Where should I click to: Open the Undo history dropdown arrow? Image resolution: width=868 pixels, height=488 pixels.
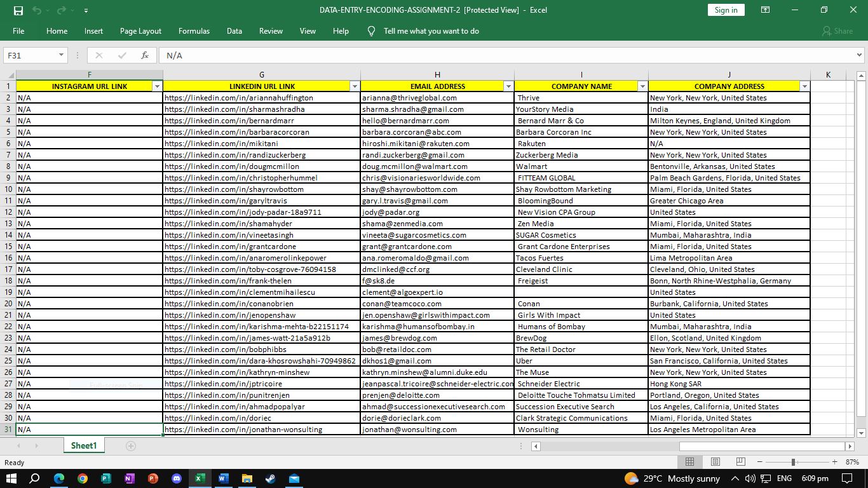coord(47,11)
